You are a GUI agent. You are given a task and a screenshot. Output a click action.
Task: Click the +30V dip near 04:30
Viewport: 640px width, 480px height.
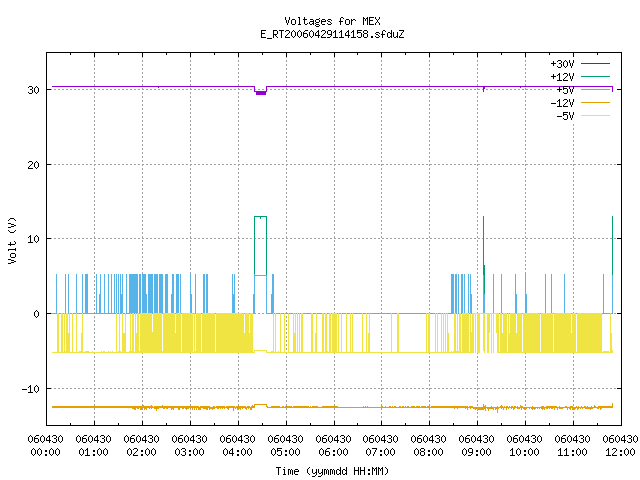click(261, 91)
